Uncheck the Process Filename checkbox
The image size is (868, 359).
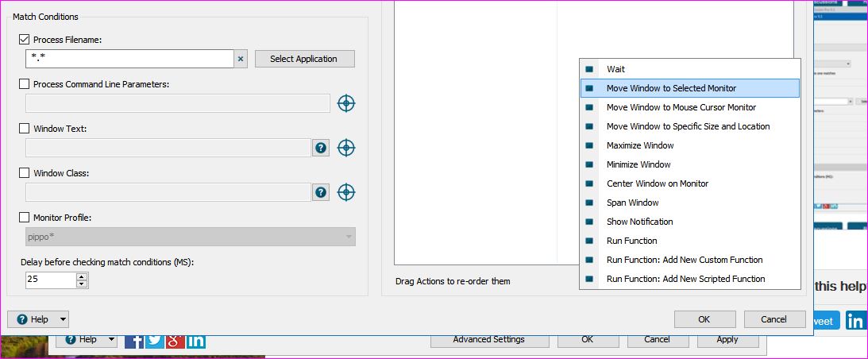click(24, 40)
